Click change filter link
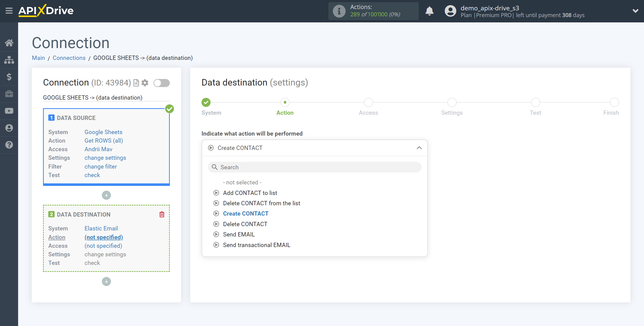 [x=101, y=167]
